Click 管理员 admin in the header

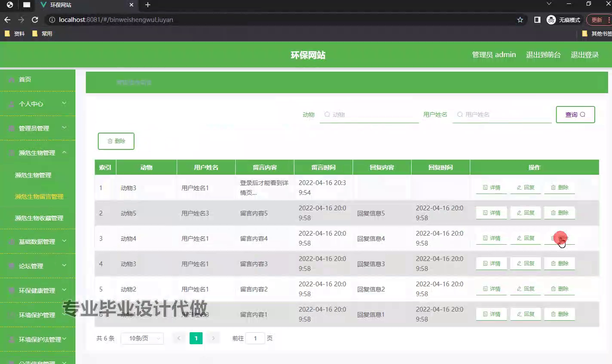pos(494,55)
